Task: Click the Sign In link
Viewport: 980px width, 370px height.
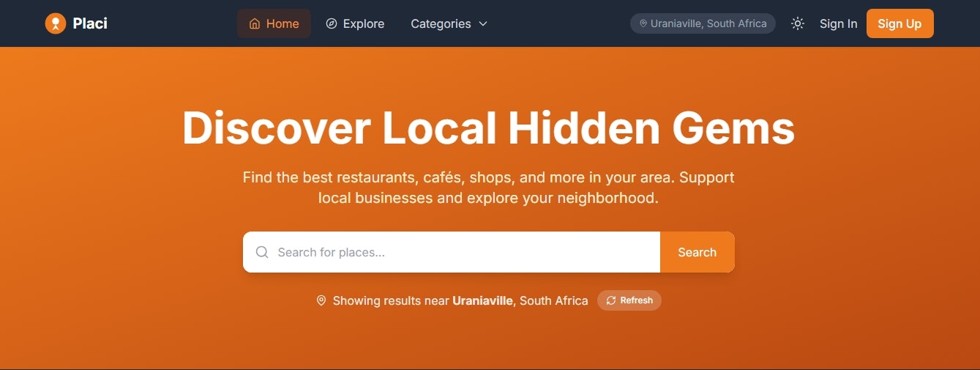Action: tap(838, 23)
